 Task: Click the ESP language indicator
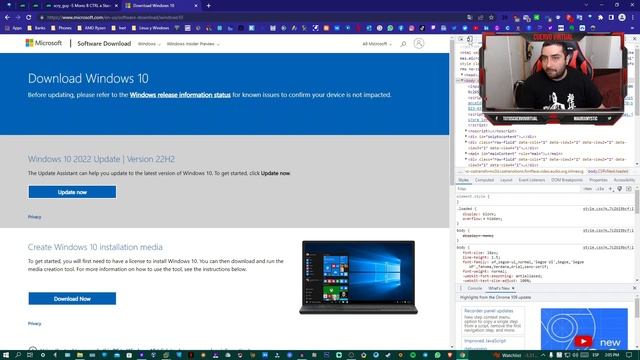[596, 355]
